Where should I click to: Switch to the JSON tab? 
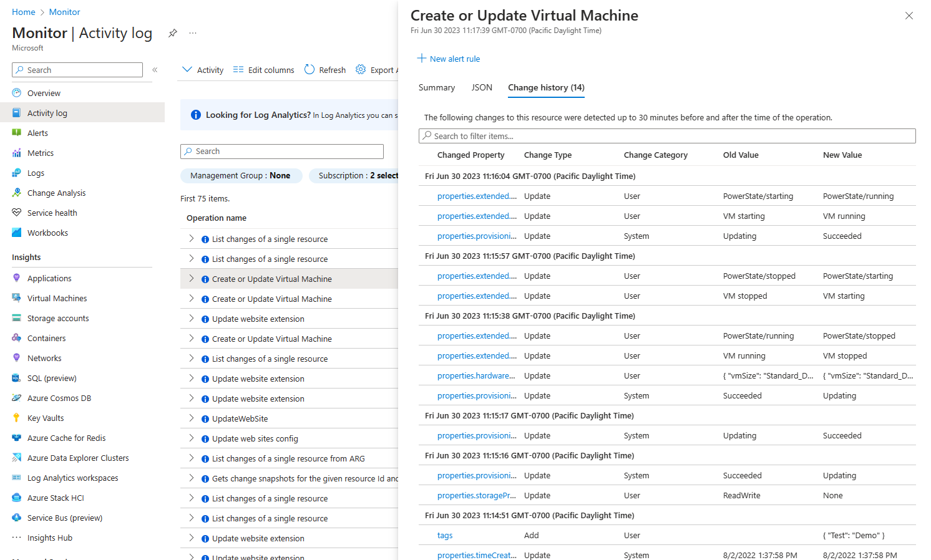482,87
